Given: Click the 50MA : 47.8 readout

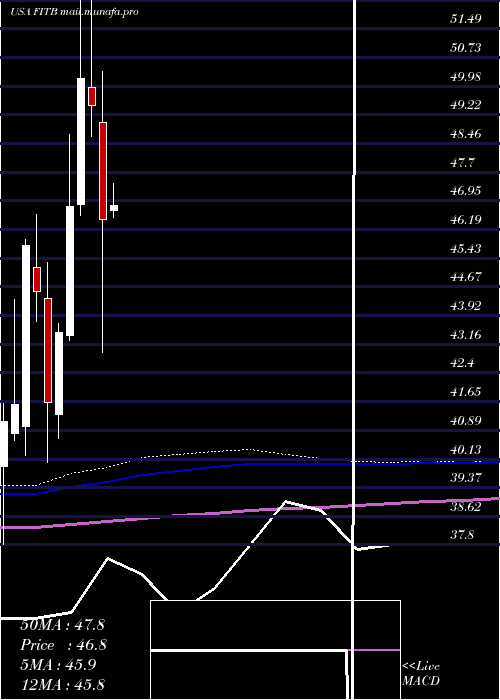Looking at the screenshot, I should (x=62, y=625).
